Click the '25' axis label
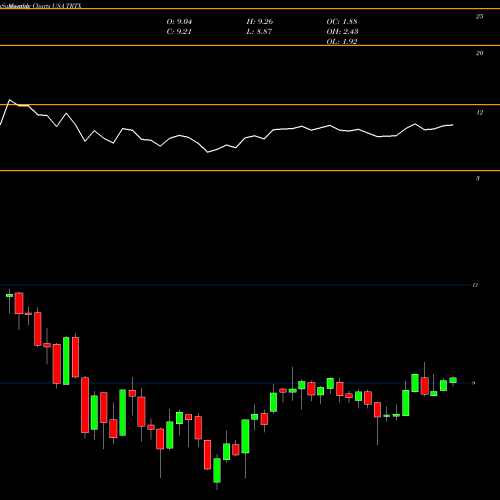The height and width of the screenshot is (500, 500). (479, 16)
